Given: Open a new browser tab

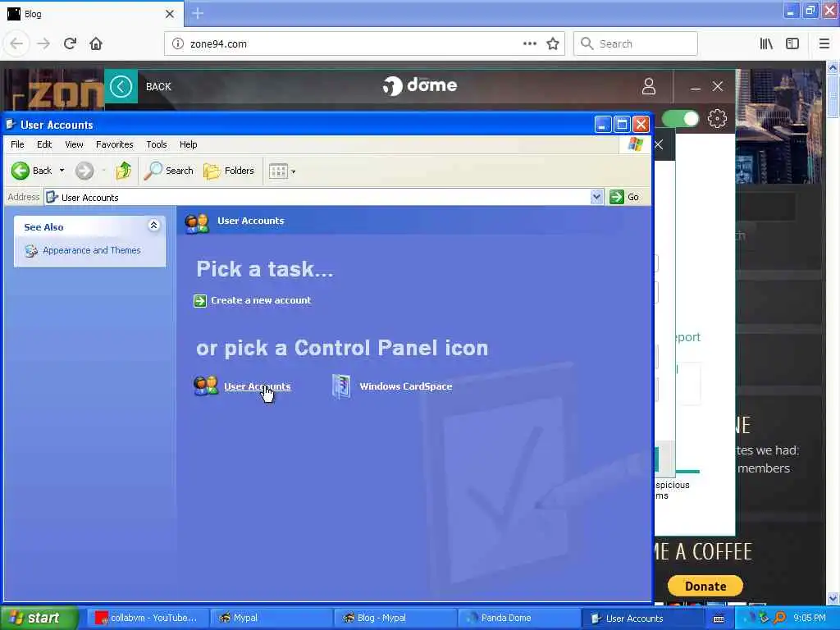Looking at the screenshot, I should pyautogui.click(x=198, y=13).
